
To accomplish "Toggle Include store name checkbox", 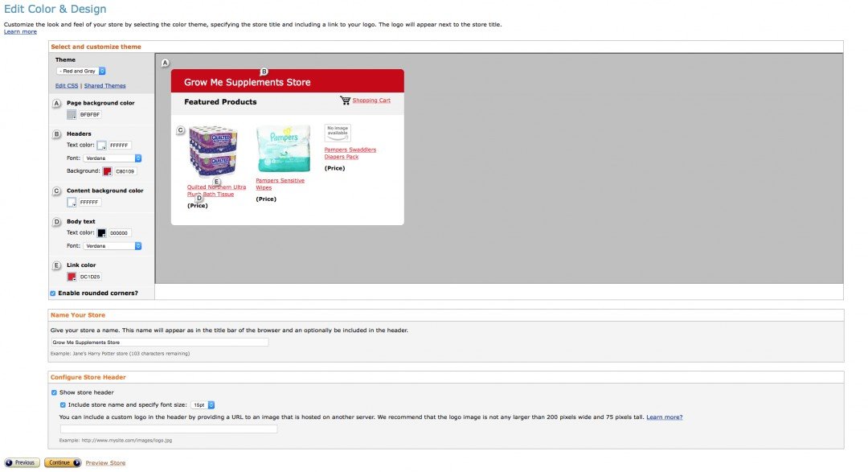I will click(63, 405).
